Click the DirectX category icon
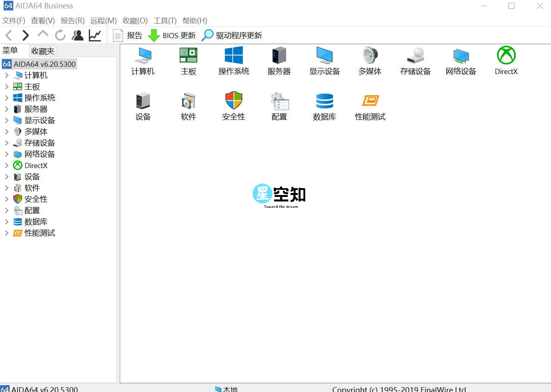Screen dimensions: 551x392 (506, 61)
